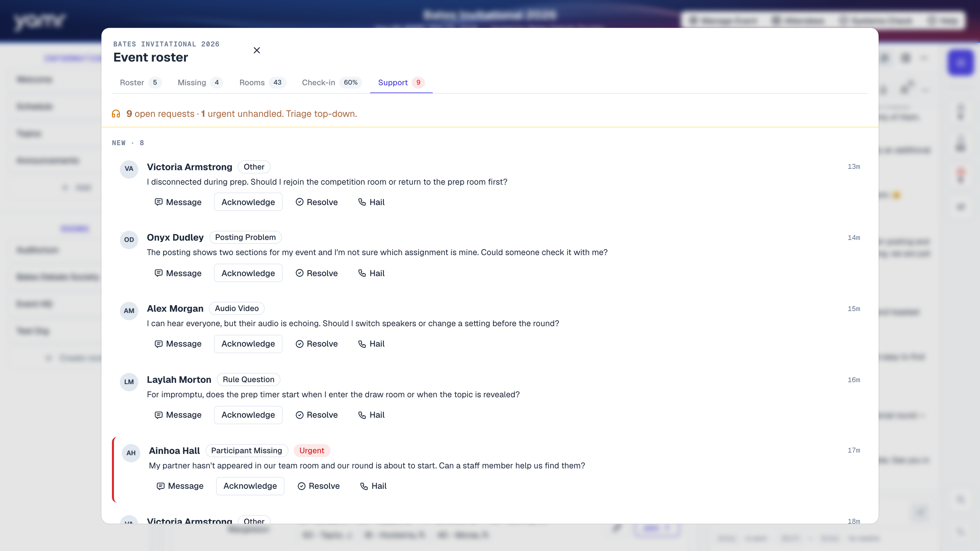Resolve Laylah Morton's rule question
The width and height of the screenshot is (980, 551).
point(316,415)
